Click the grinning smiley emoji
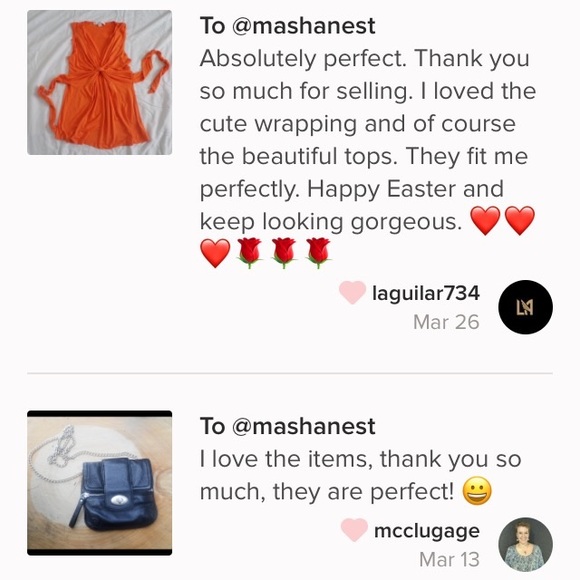 (477, 491)
